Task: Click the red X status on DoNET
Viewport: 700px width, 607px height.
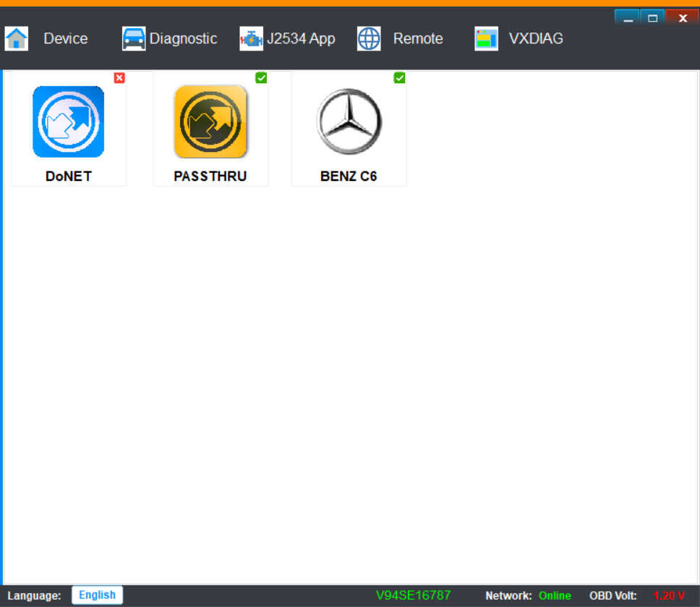Action: (119, 77)
